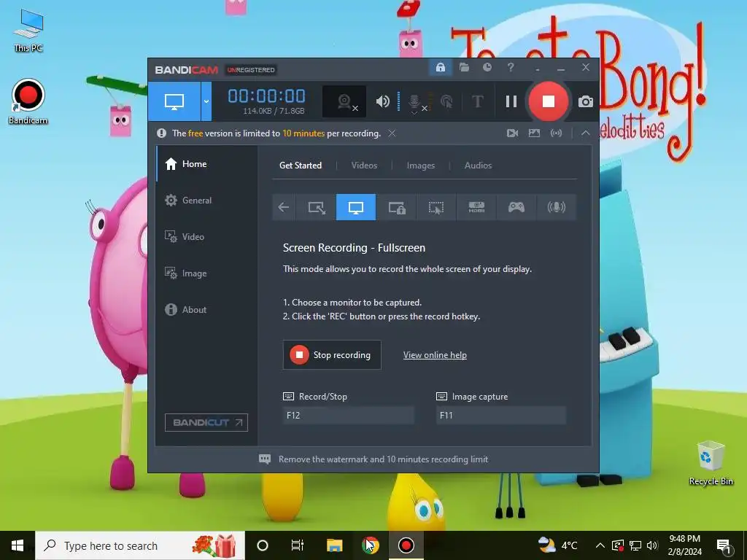The width and height of the screenshot is (747, 560).
Task: Select specific window recording mode icon
Action: click(x=396, y=207)
